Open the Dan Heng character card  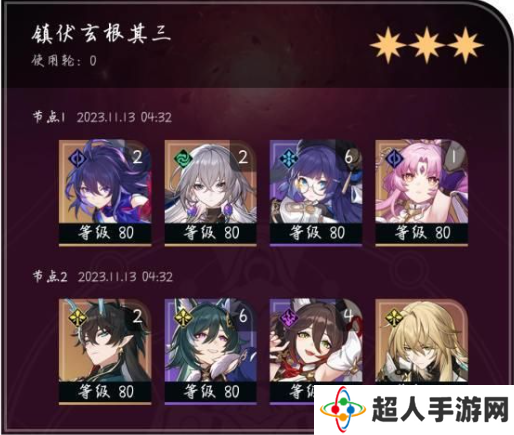pos(105,352)
